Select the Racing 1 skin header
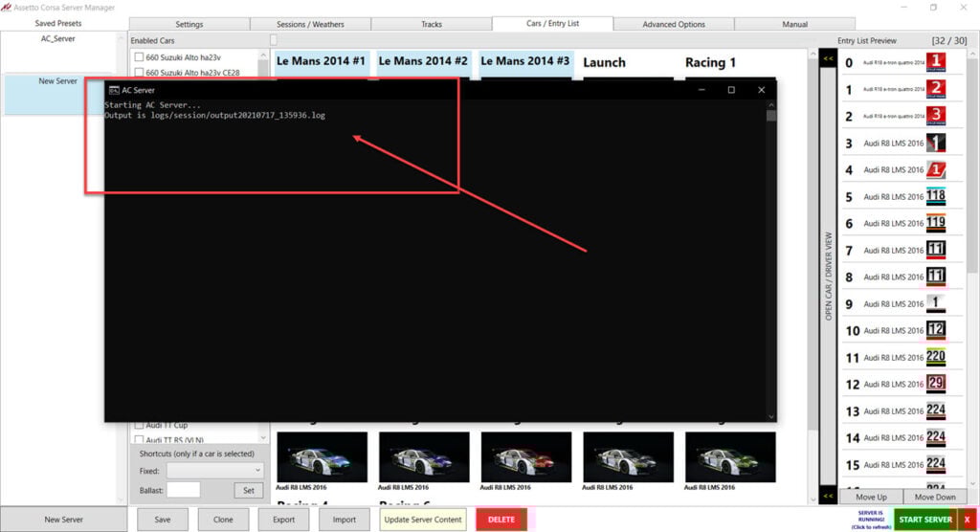 pos(711,62)
